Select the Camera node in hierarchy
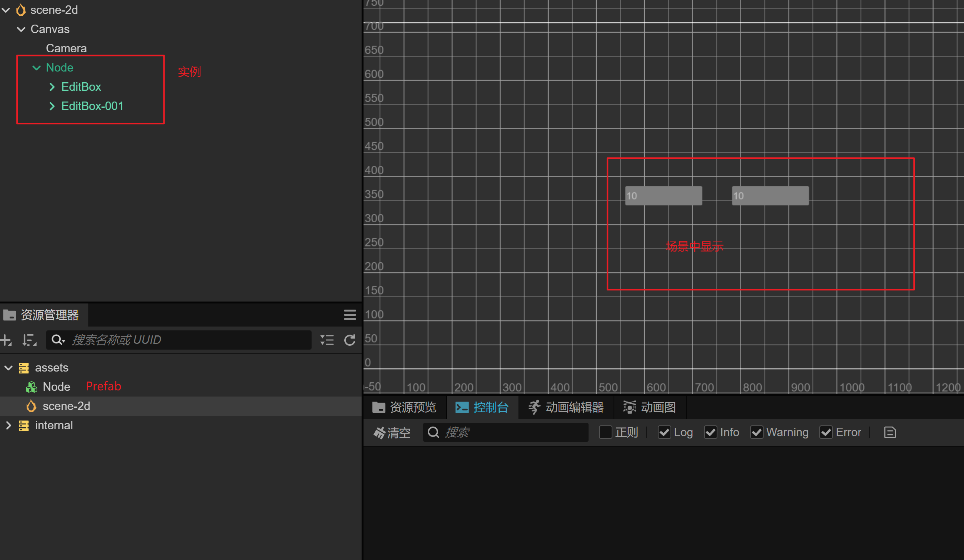The height and width of the screenshot is (560, 964). pyautogui.click(x=66, y=48)
